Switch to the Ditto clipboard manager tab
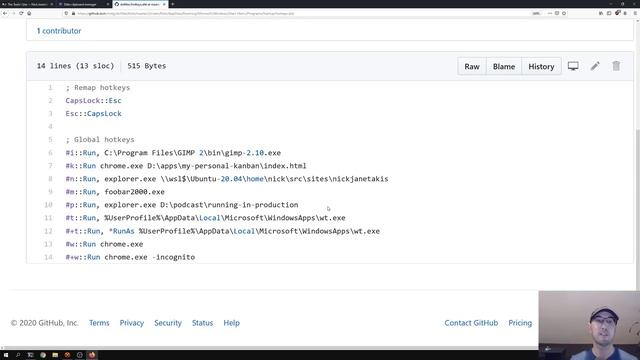640x360 pixels. 83,4
